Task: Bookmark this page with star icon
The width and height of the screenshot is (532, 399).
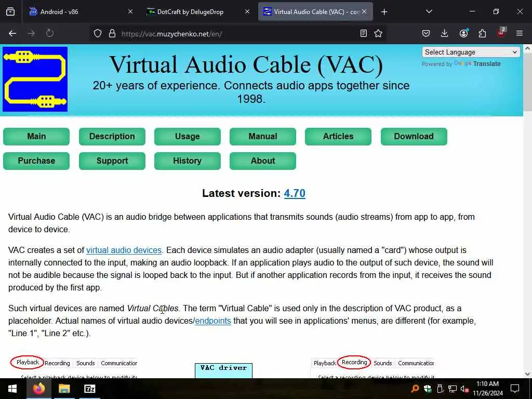Action: 378,33
